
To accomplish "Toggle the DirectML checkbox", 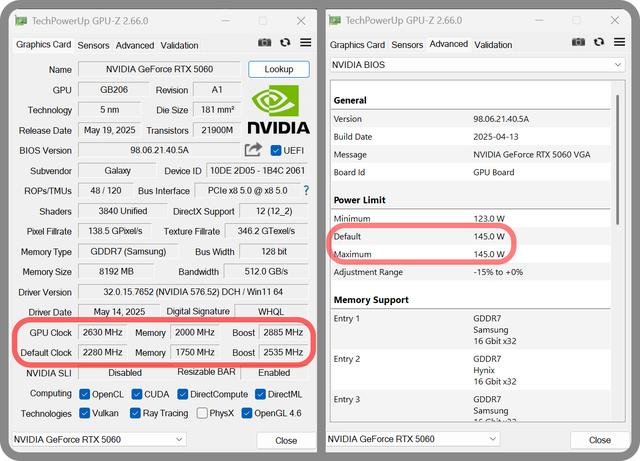I will coord(260,394).
